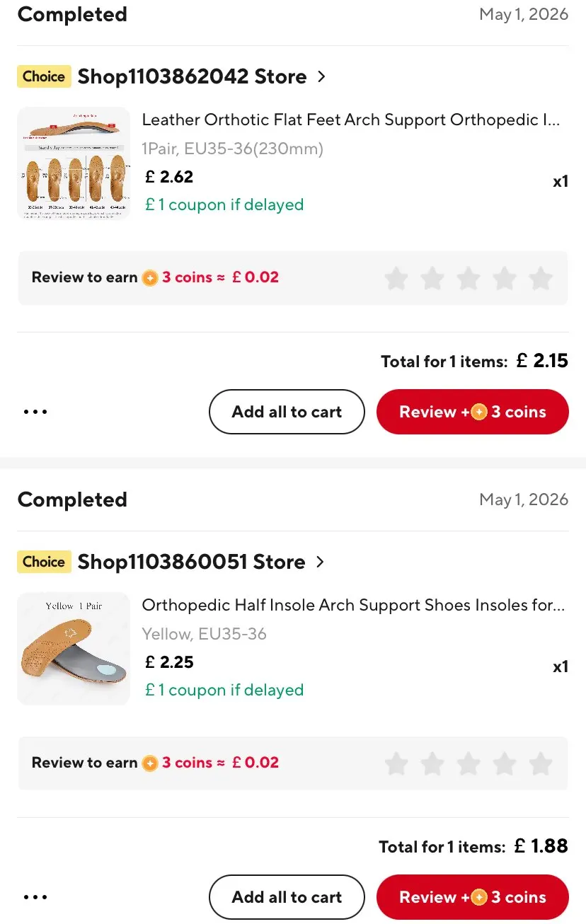Image resolution: width=586 pixels, height=924 pixels.
Task: Open Shop1103862042 Store chevron arrow
Action: coord(321,76)
